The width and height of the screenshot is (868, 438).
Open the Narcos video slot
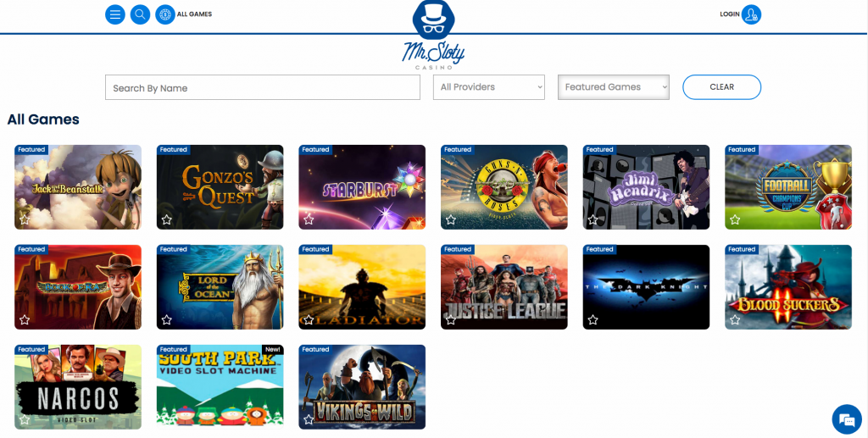point(78,387)
